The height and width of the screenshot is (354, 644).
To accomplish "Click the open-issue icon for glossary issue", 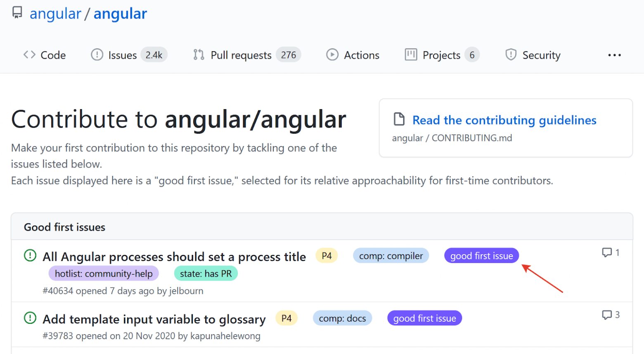I will click(x=30, y=318).
